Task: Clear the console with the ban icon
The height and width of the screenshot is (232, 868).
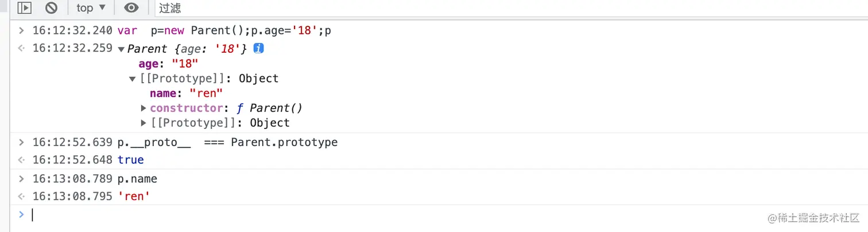Action: [52, 8]
